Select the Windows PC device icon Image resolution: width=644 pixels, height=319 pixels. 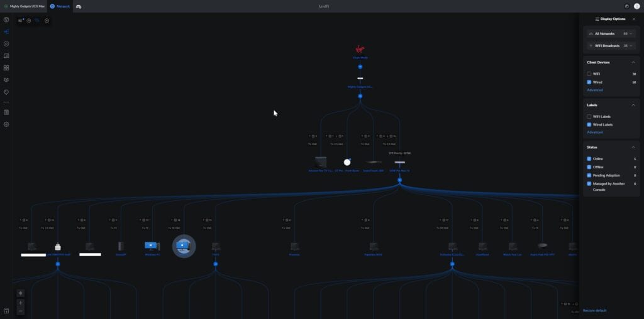[152, 246]
